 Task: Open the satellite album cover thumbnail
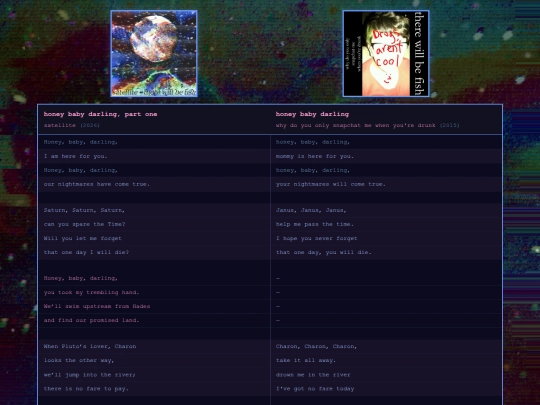tap(154, 54)
